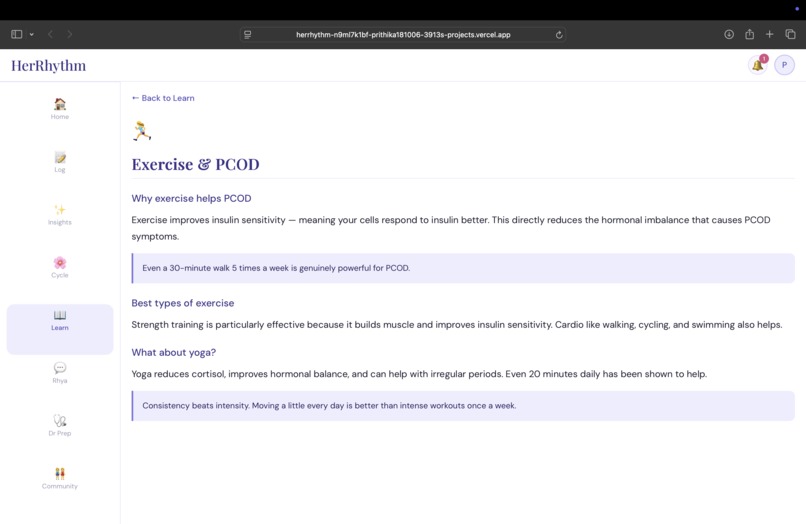Image resolution: width=806 pixels, height=524 pixels.
Task: Click the 'Best types of exercise' subheading
Action: (182, 303)
